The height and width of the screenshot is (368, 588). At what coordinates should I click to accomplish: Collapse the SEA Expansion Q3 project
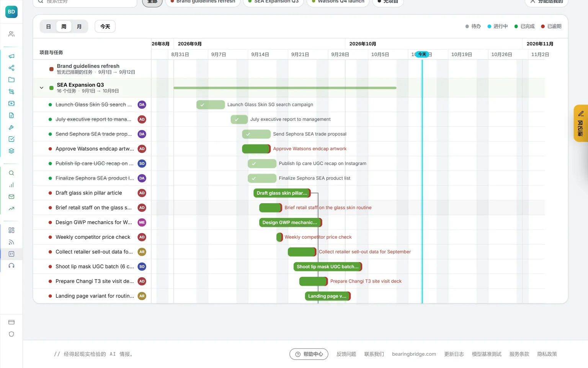[x=42, y=88]
